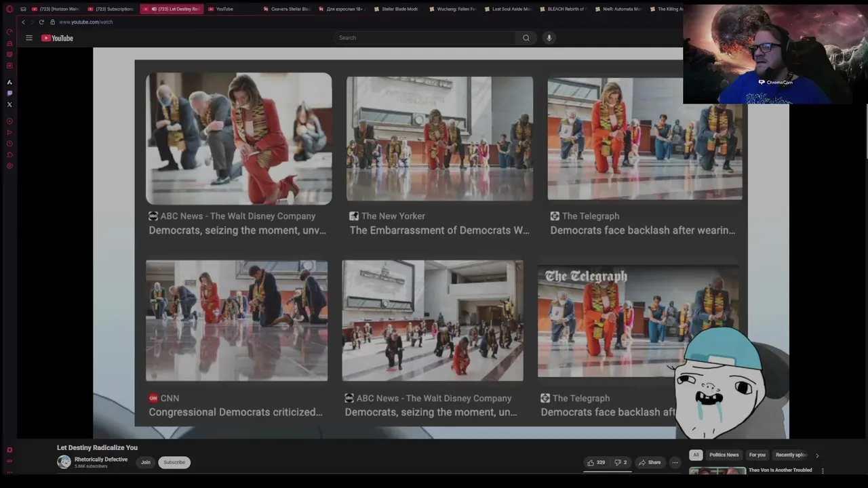Expand next filter chips with arrow
The image size is (868, 488).
(x=817, y=455)
